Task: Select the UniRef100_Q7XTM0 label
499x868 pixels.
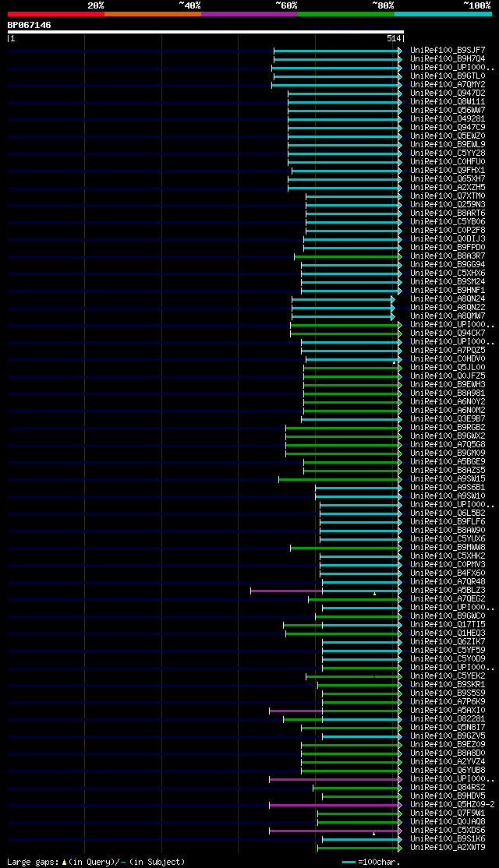Action: click(x=448, y=196)
